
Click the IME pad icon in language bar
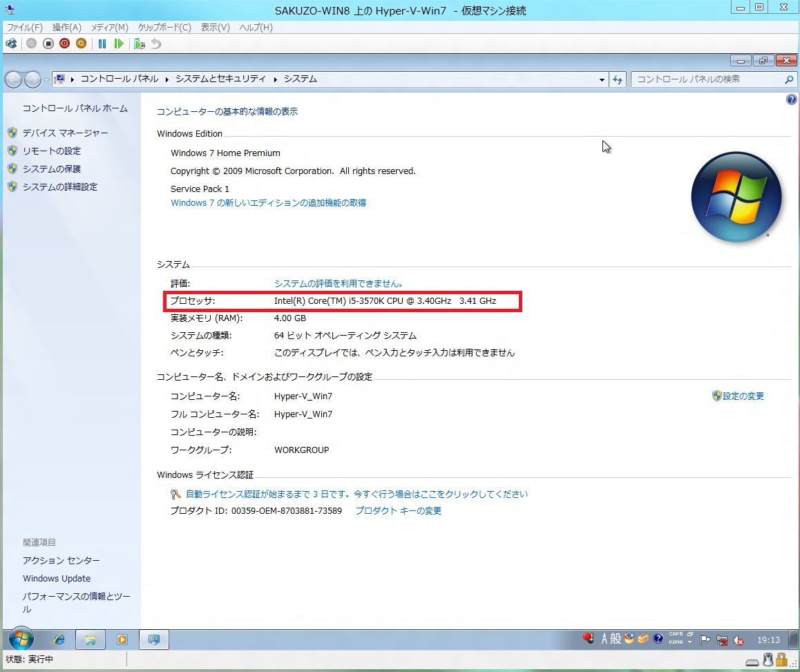[x=629, y=639]
